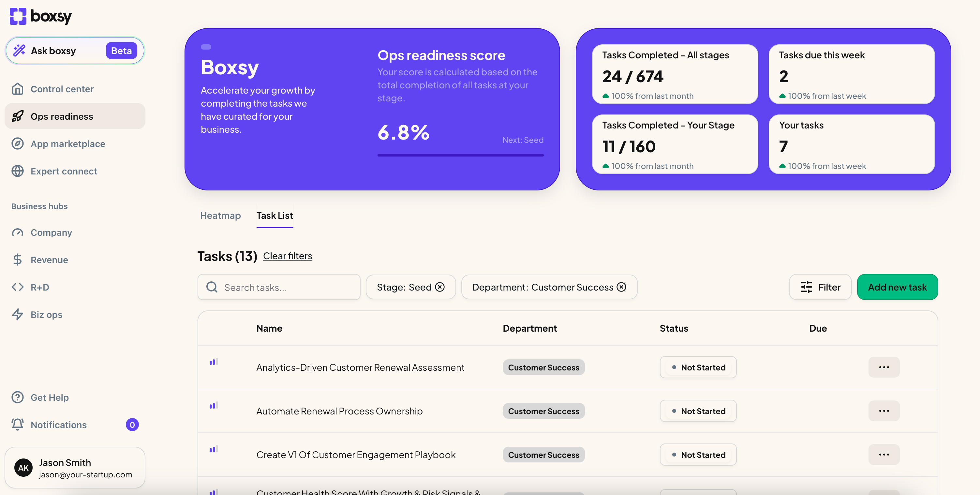Viewport: 980px width, 495px height.
Task: Expand more options for Create V1 Playbook task
Action: (x=884, y=455)
